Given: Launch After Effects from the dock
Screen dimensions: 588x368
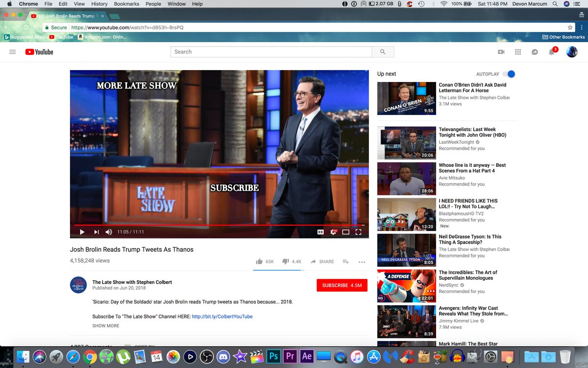Looking at the screenshot, I should 307,356.
